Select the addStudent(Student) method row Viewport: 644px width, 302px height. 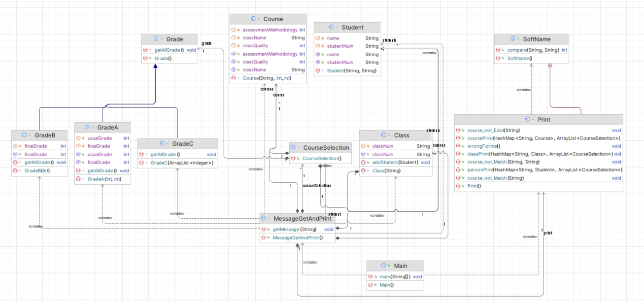(x=394, y=162)
